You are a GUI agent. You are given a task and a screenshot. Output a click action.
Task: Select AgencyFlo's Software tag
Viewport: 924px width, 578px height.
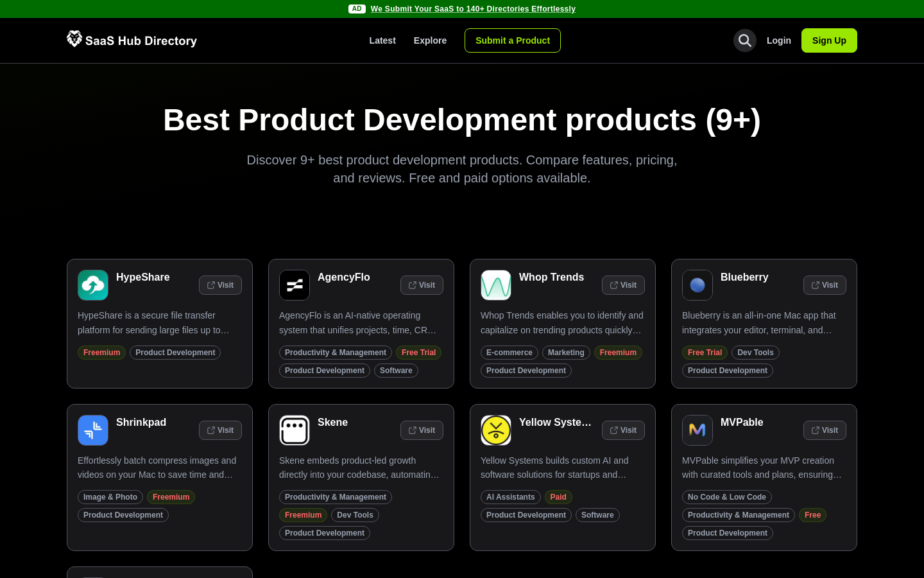click(x=396, y=371)
